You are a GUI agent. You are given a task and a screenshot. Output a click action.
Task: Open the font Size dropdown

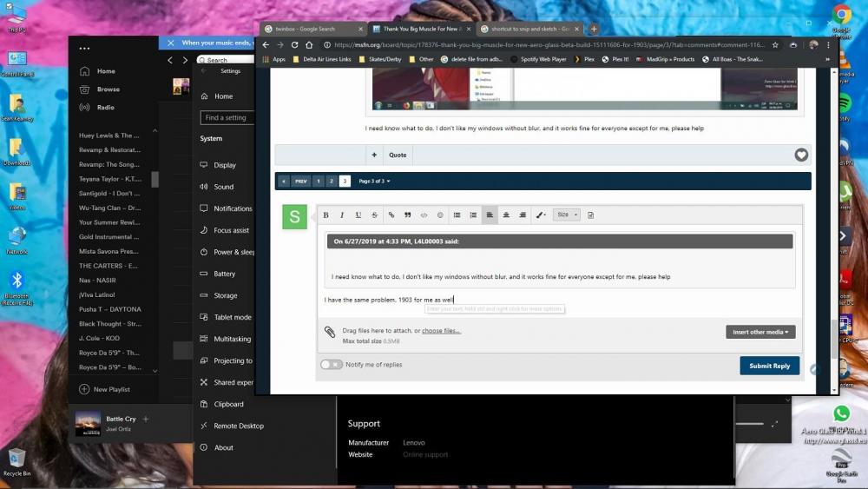coord(566,215)
